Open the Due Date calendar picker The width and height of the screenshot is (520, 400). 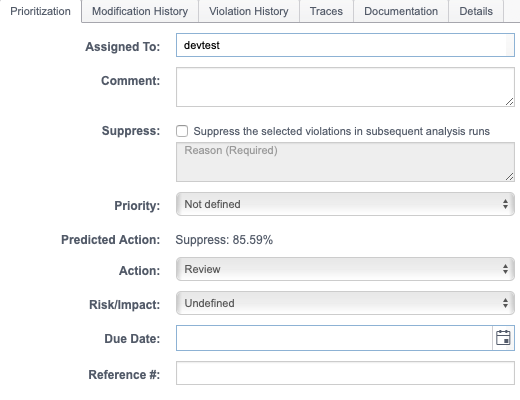click(x=503, y=338)
